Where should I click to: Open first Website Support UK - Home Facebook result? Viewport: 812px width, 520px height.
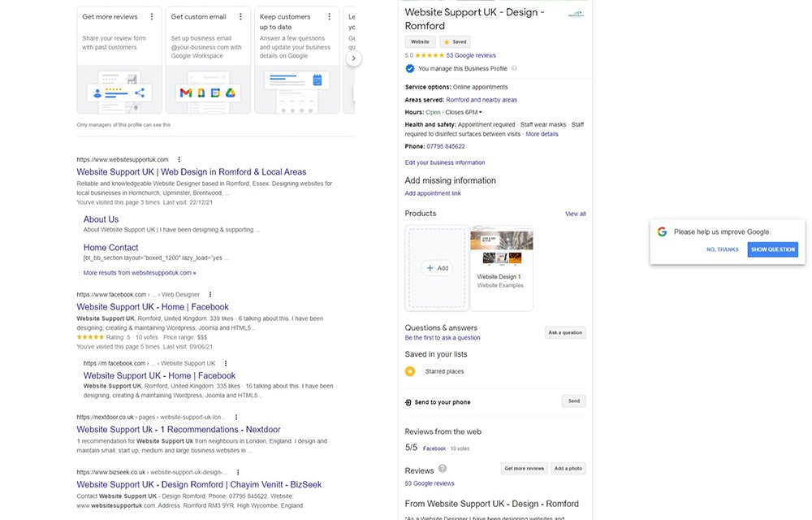pos(153,306)
